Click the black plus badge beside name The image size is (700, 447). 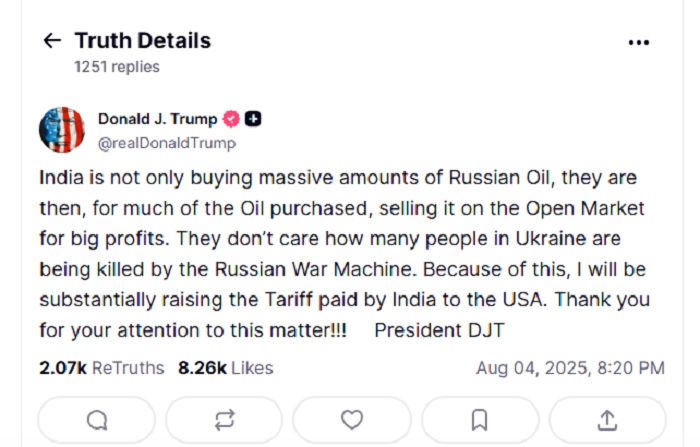point(254,119)
